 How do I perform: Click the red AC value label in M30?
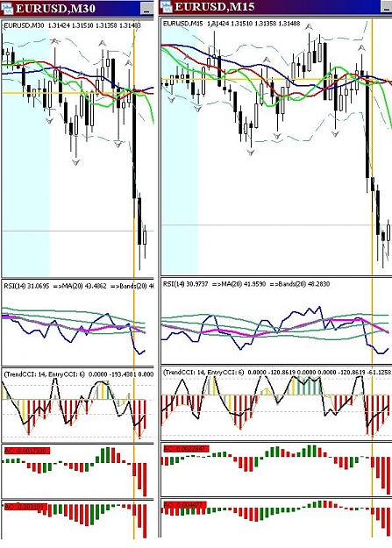(27, 451)
